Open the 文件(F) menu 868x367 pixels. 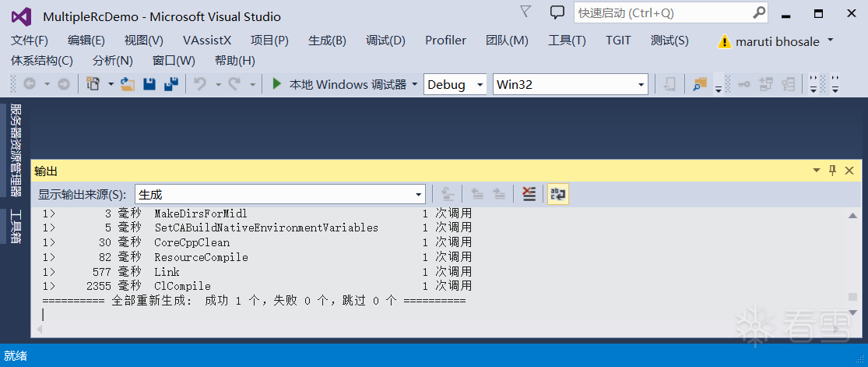30,41
